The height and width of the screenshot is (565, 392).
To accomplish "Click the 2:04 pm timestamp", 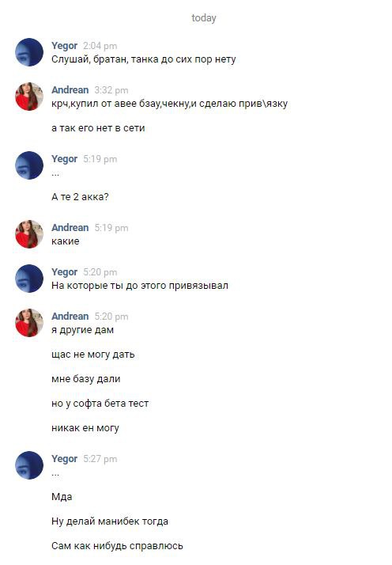I will (100, 46).
